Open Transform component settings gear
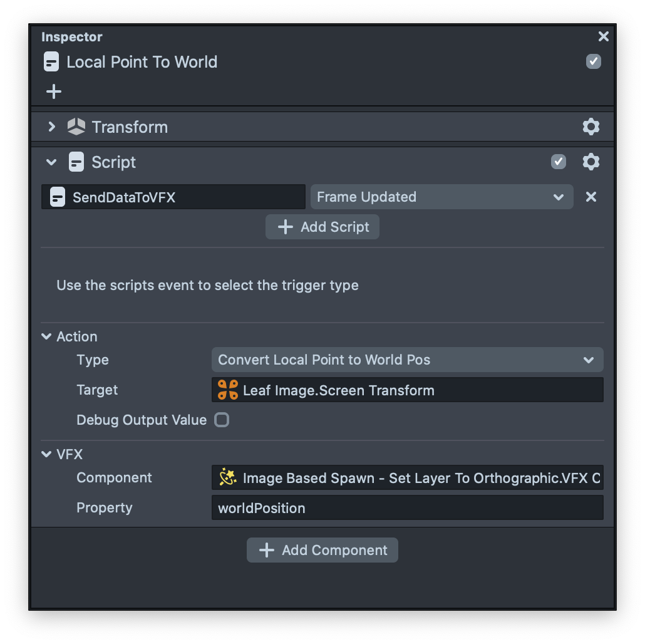The height and width of the screenshot is (644, 645). [591, 127]
